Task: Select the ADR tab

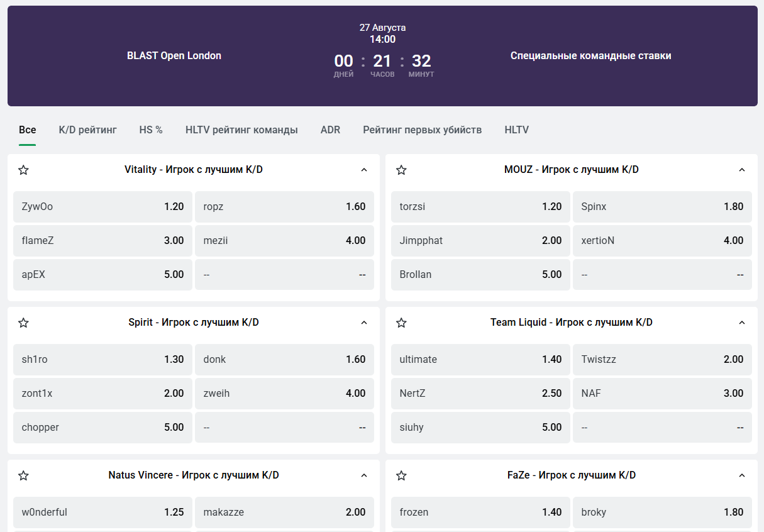Action: click(x=330, y=130)
